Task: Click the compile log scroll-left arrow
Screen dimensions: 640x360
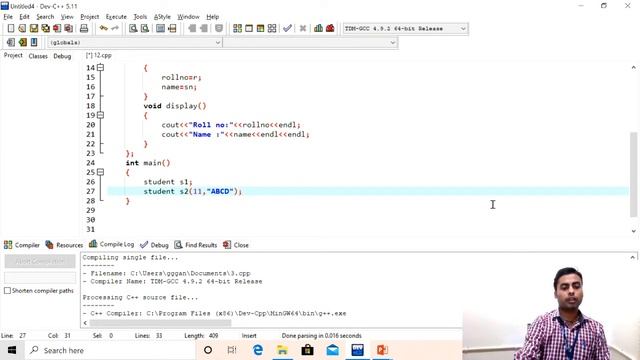Action: pyautogui.click(x=85, y=323)
